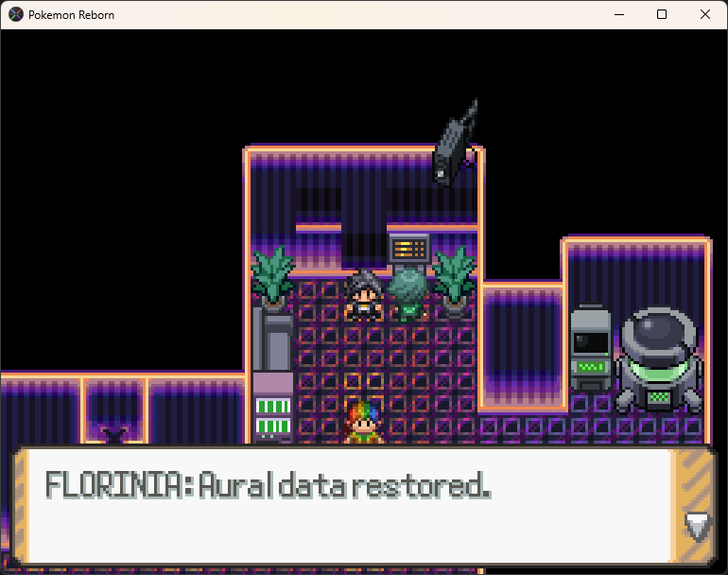
Task: Click the FLORINIA dialogue text
Action: coord(268,485)
